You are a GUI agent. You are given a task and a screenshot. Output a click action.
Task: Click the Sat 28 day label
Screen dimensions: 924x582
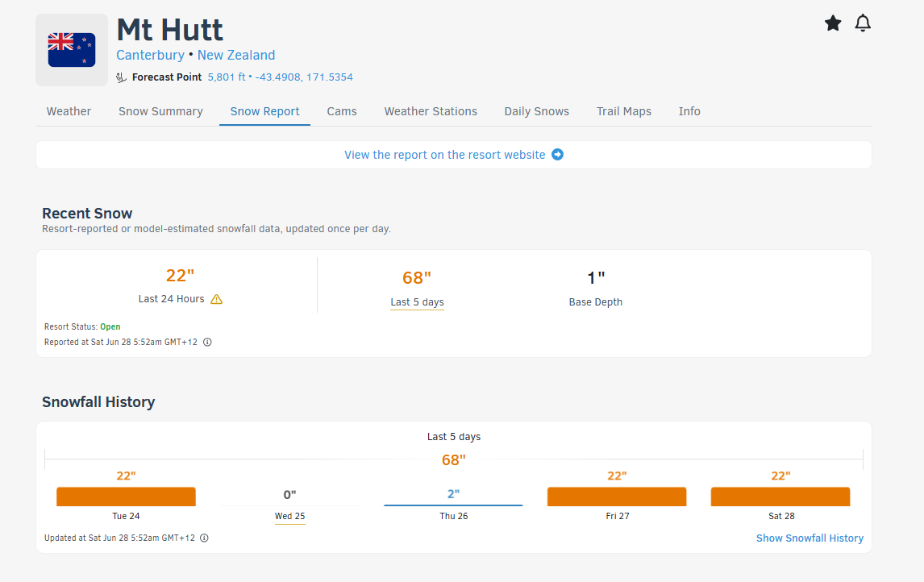[781, 516]
